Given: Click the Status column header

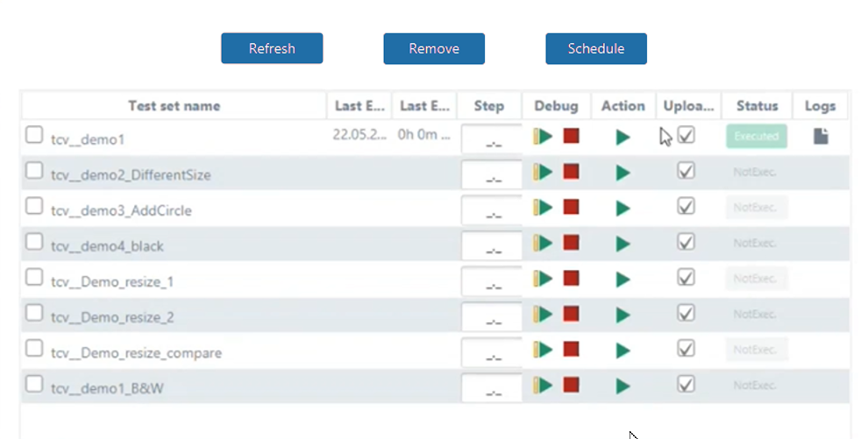Looking at the screenshot, I should (x=757, y=106).
